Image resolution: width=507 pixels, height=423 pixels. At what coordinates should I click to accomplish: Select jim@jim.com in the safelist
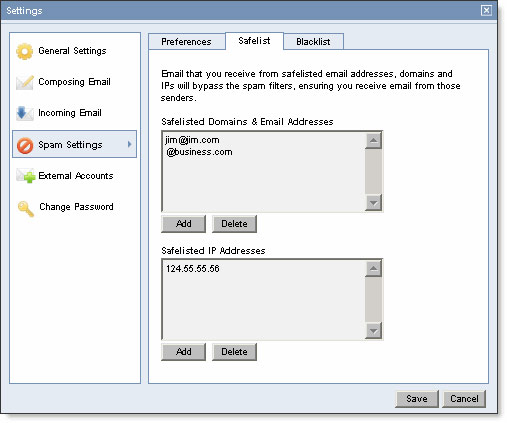(192, 140)
